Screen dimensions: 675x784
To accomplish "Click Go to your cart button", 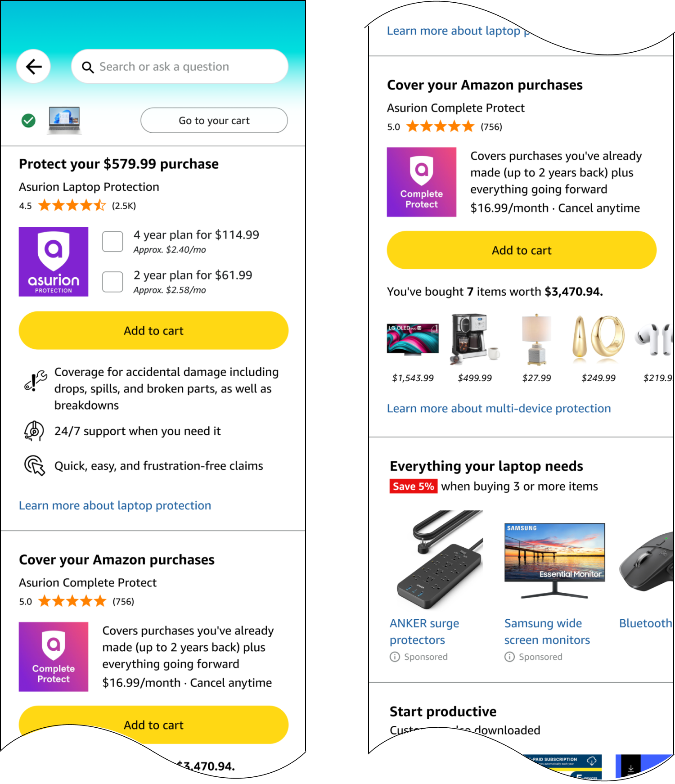I will coord(214,121).
